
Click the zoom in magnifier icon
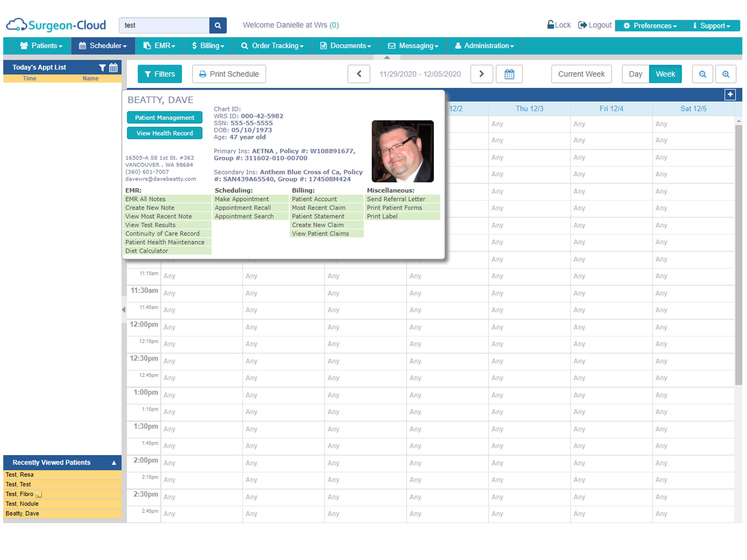pos(726,74)
